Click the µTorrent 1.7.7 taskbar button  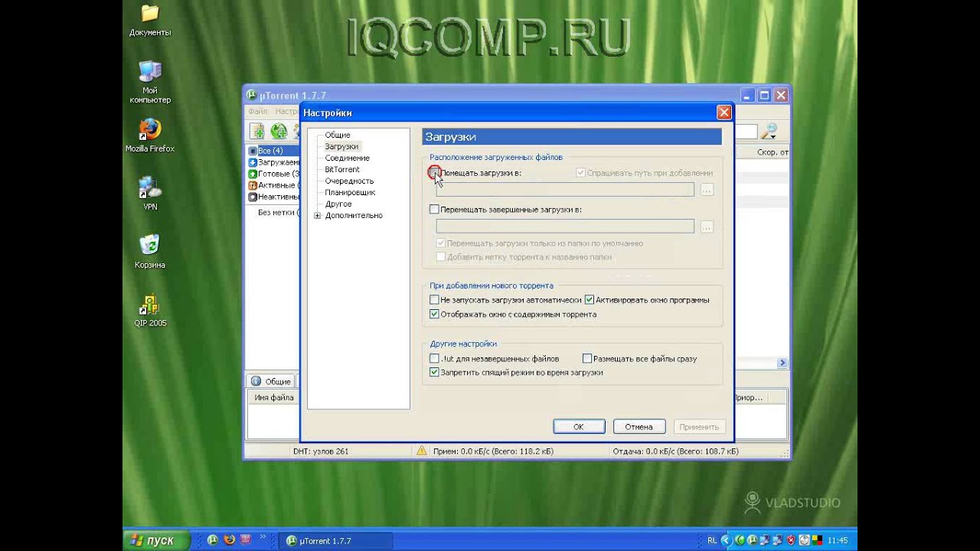tap(335, 540)
